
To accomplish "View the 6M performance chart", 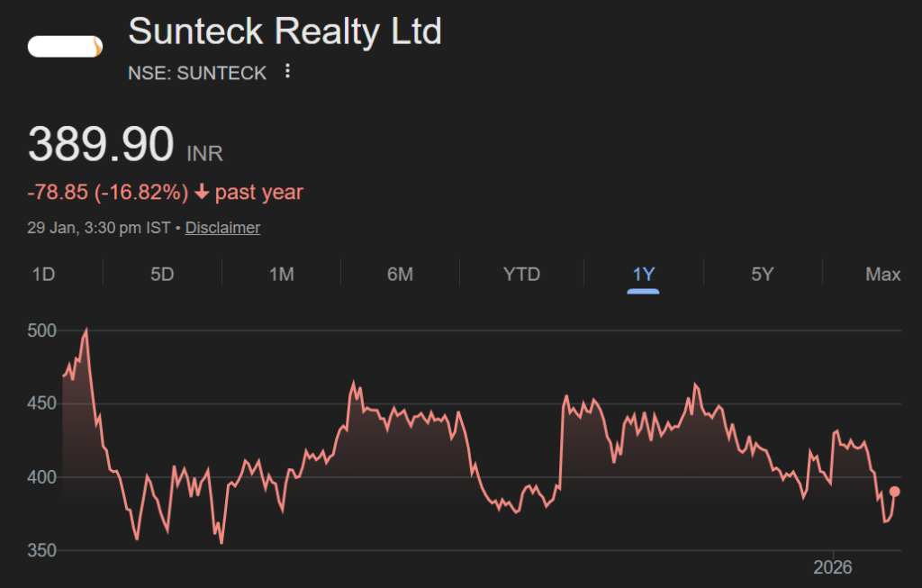I will (401, 274).
